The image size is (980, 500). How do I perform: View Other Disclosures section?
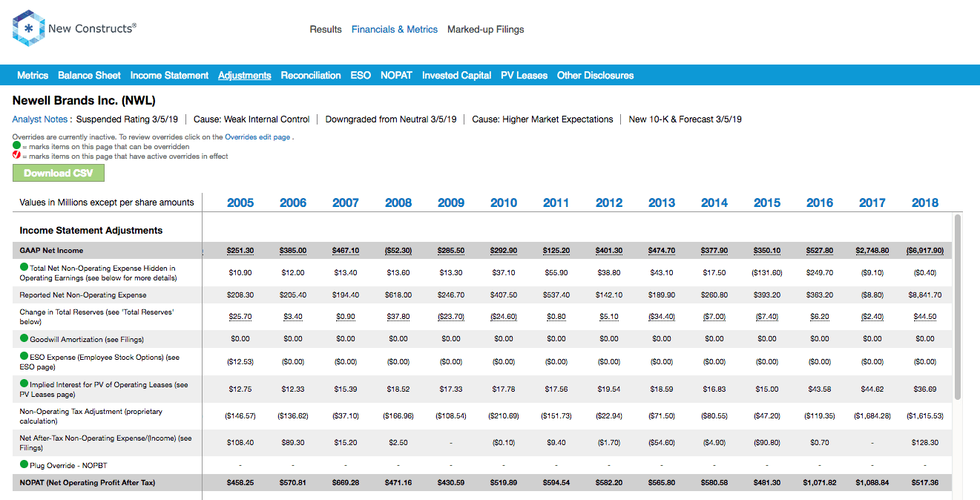click(x=595, y=75)
